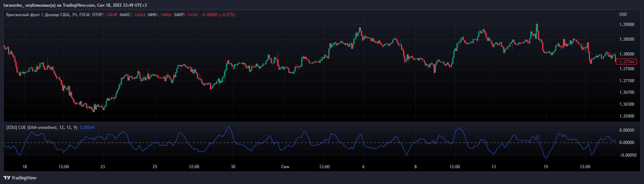Click the date label 8 on time axis
644x184 pixels.
415,167
